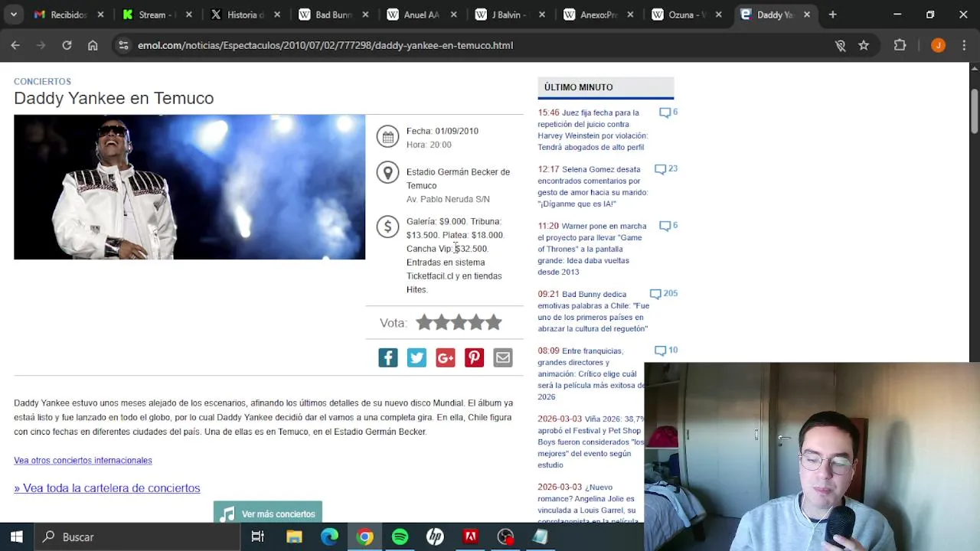Reload the emol page
The width and height of the screenshot is (980, 551).
67,45
